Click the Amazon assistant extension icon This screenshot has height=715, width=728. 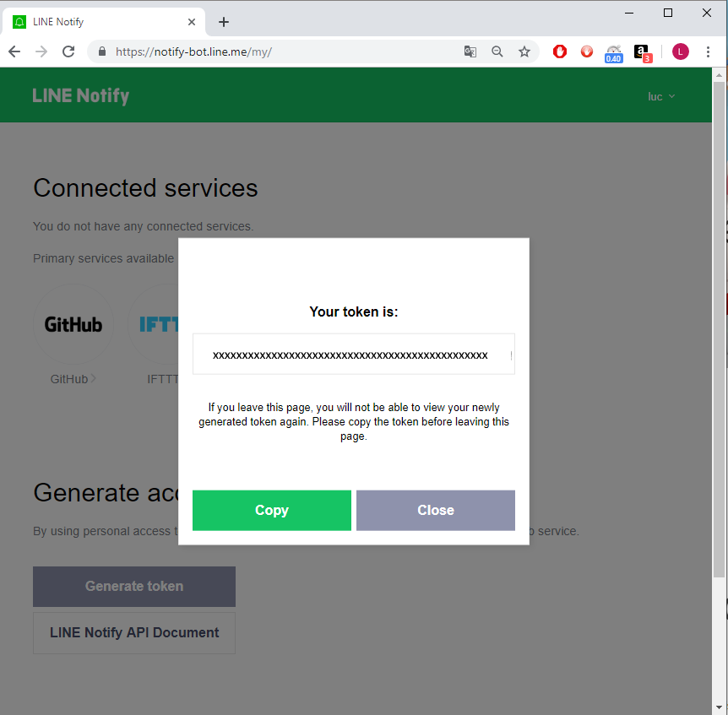643,52
